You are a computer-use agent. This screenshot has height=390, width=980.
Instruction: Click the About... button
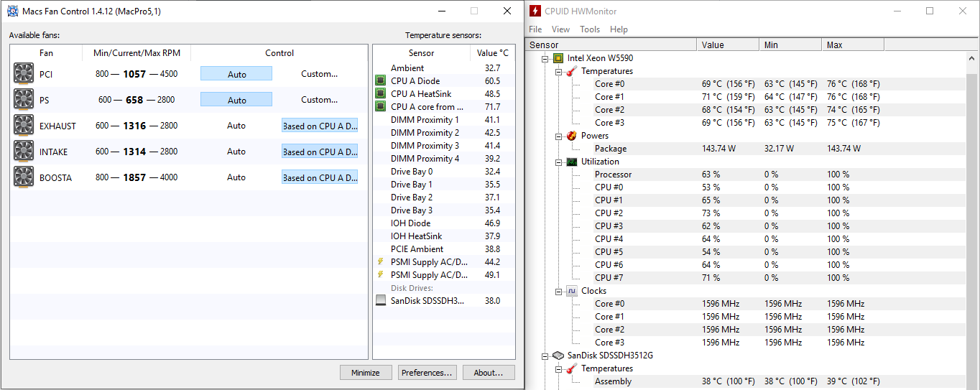click(489, 372)
